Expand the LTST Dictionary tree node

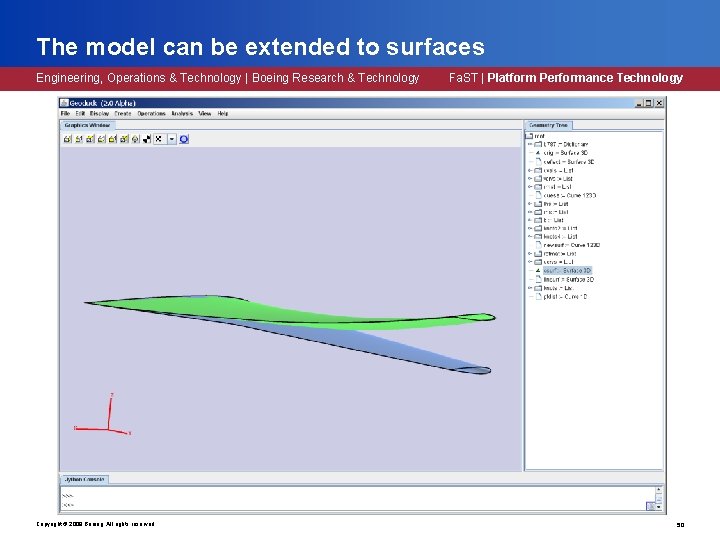[x=530, y=144]
